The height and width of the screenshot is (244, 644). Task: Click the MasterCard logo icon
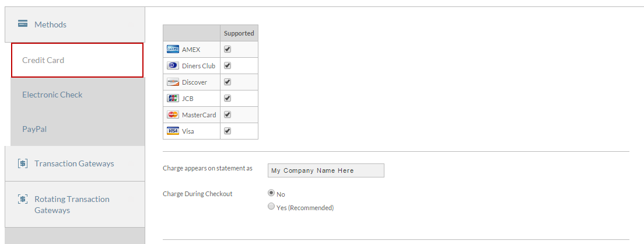tap(173, 114)
